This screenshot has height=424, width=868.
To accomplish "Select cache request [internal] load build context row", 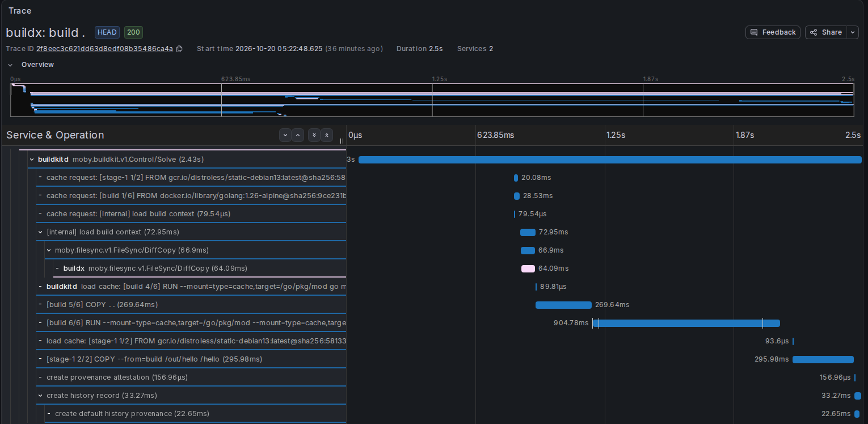I will click(x=191, y=214).
